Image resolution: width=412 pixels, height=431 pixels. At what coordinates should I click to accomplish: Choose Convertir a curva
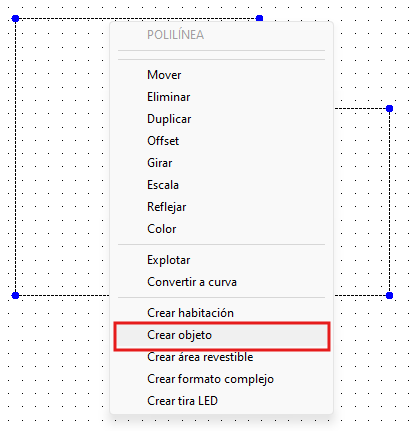coord(221,282)
